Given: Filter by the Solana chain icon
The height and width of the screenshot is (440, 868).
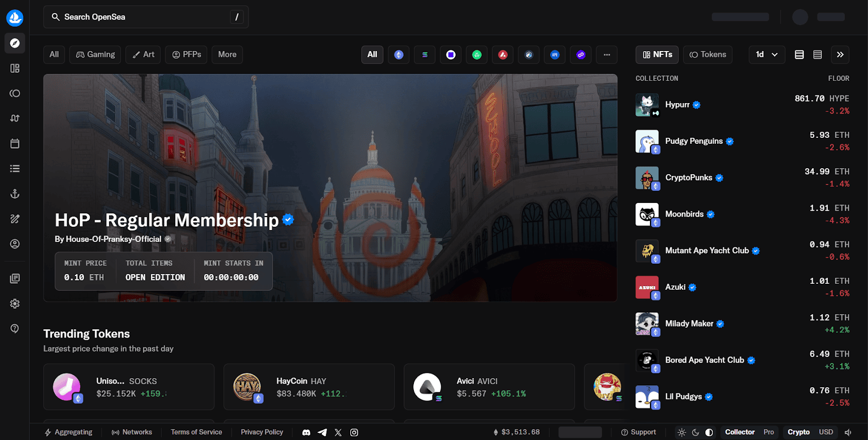Looking at the screenshot, I should 425,55.
